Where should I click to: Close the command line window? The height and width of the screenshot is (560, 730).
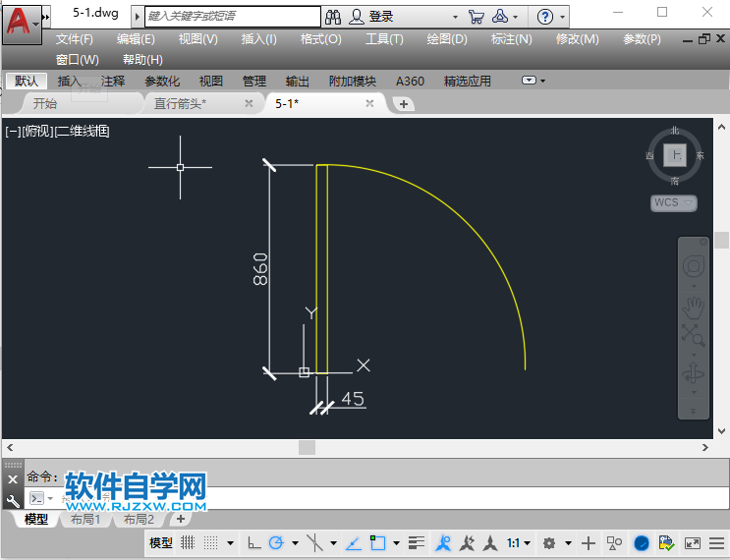tap(13, 479)
